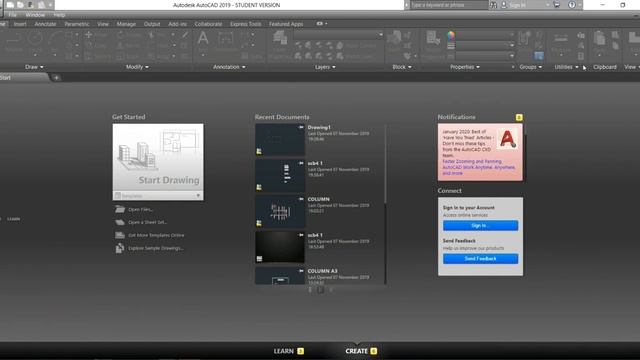Switch to the Collaborate ribbon tab

208,24
